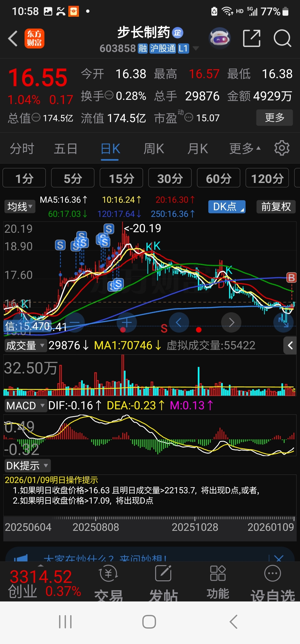Tap the 融 margin tag
Screen dimensions: 300x644
click(143, 48)
